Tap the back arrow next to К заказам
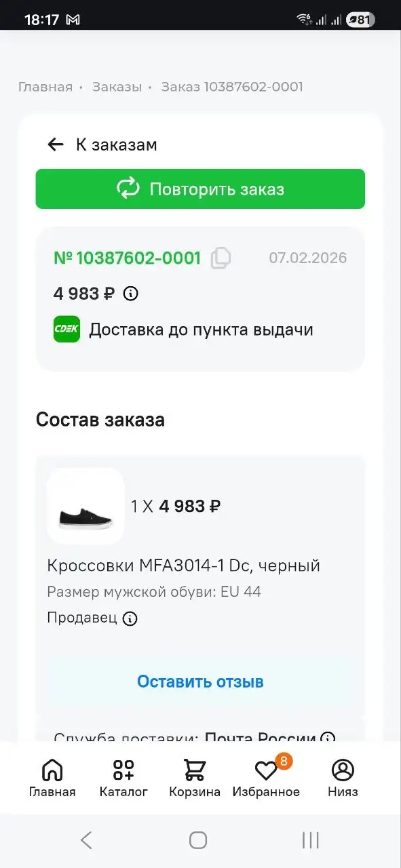Viewport: 401px width, 868px height. coord(55,144)
